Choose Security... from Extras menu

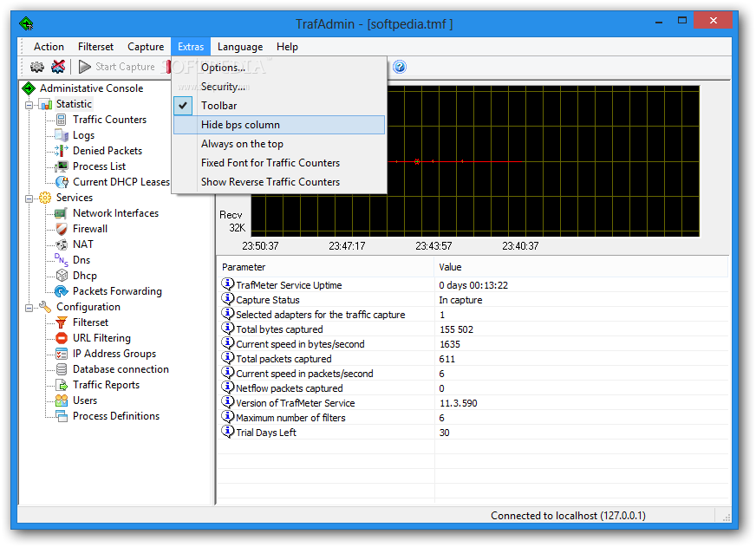(279, 87)
